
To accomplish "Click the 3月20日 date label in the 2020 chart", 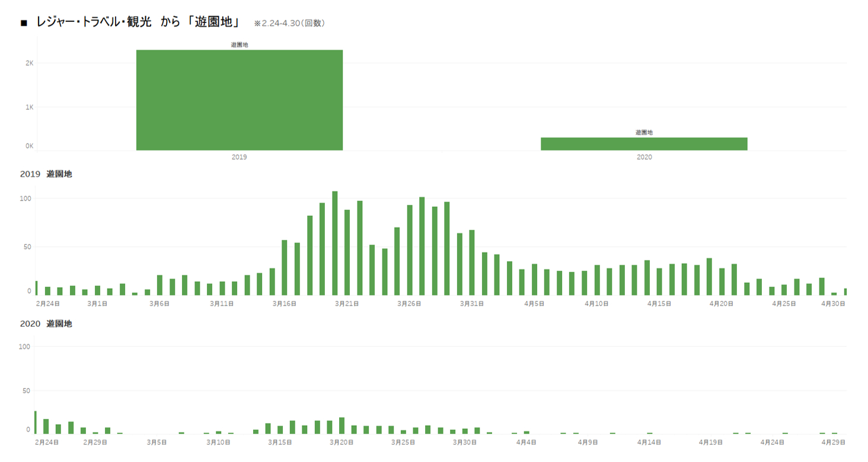I will 342,442.
